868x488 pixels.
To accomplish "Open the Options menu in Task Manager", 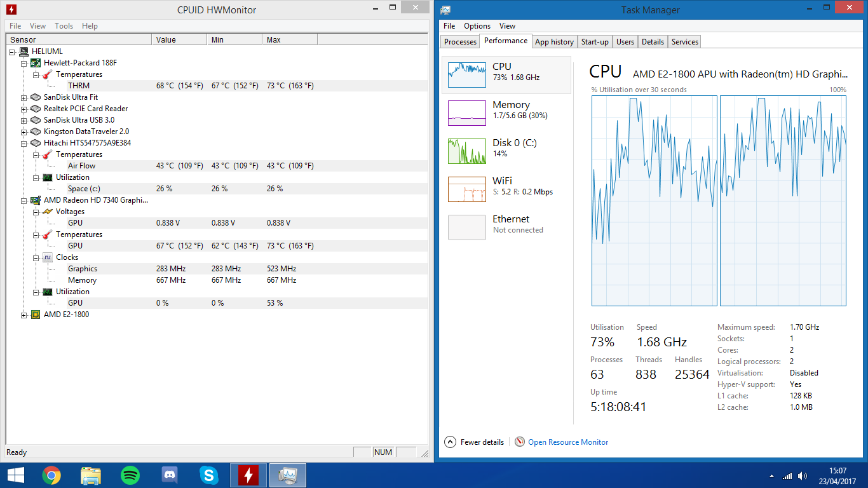I will (x=477, y=26).
